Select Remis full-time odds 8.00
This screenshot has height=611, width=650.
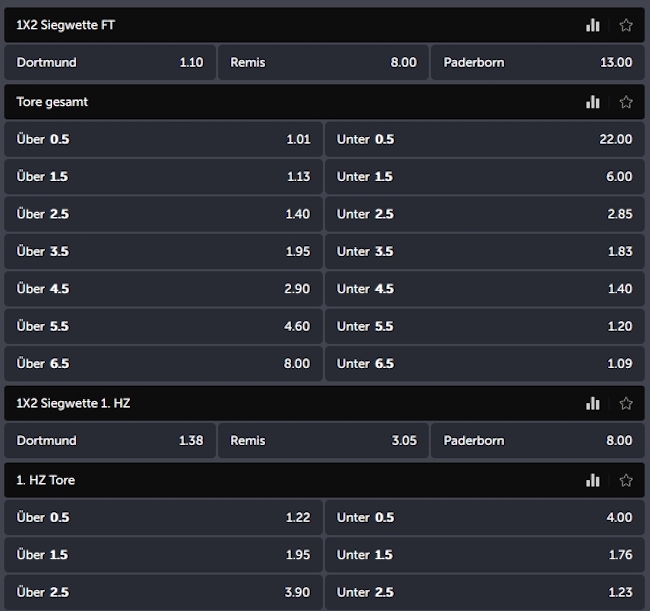coord(323,62)
